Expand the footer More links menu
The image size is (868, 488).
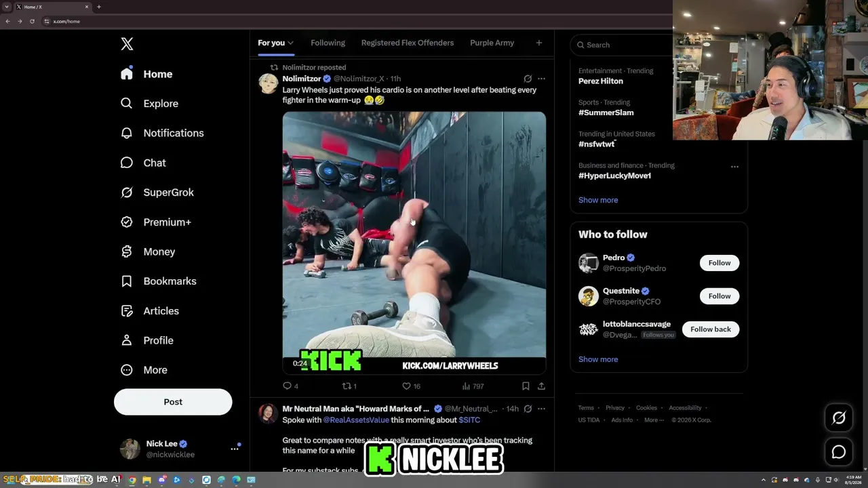tap(654, 420)
